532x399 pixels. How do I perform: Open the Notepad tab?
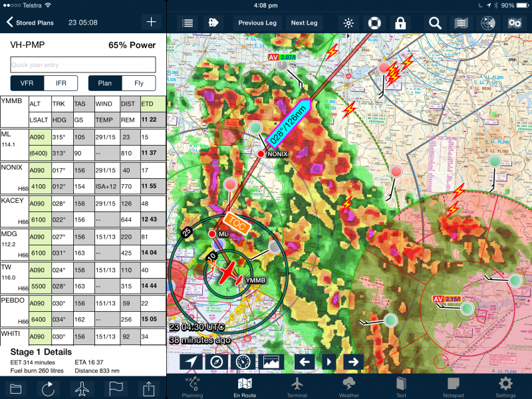(454, 387)
